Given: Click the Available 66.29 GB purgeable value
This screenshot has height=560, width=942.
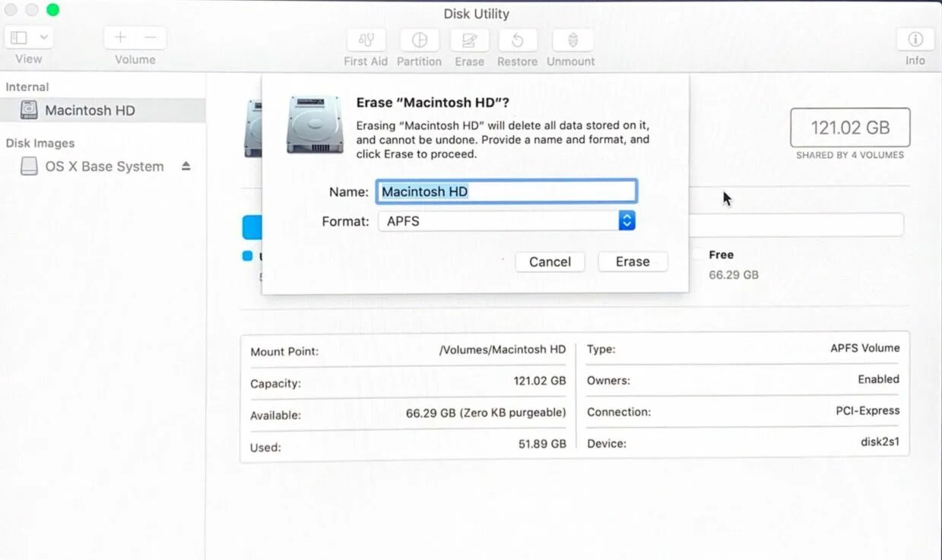Looking at the screenshot, I should (486, 413).
